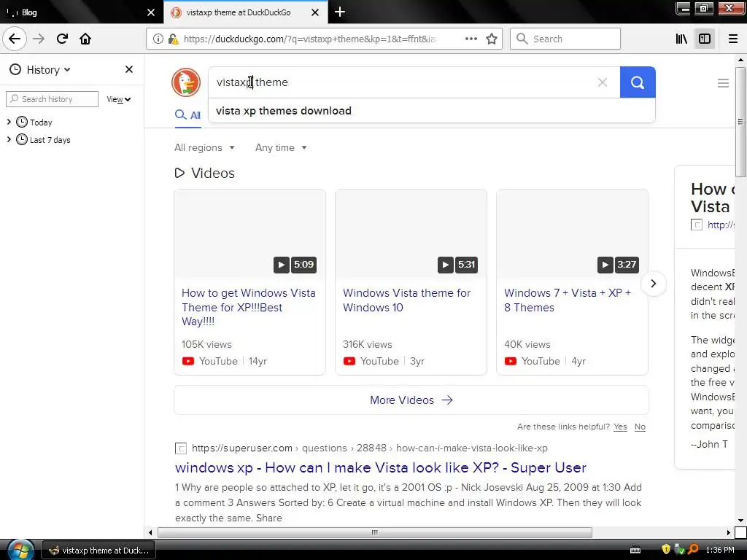Screen dimensions: 747x560
Task: Click keyboard icon in system tray
Action: pos(635,550)
